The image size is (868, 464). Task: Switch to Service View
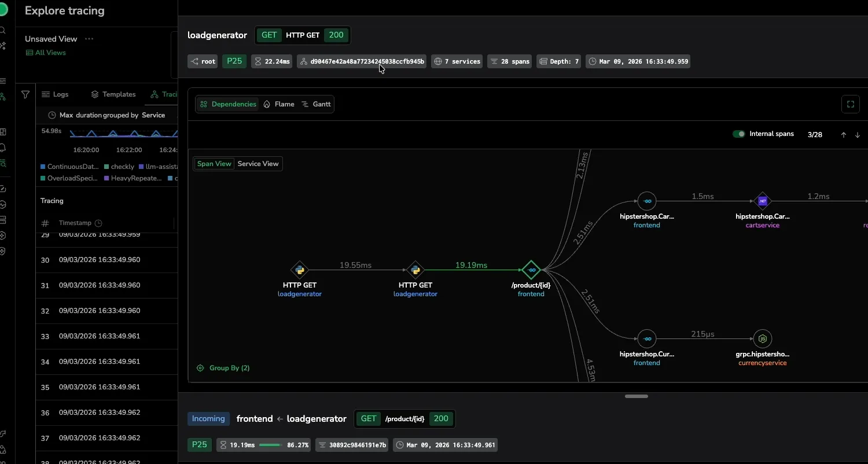click(258, 164)
